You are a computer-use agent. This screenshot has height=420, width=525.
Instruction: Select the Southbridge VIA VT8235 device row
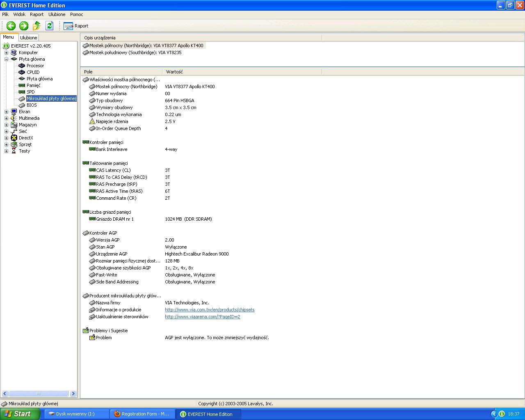click(x=132, y=52)
